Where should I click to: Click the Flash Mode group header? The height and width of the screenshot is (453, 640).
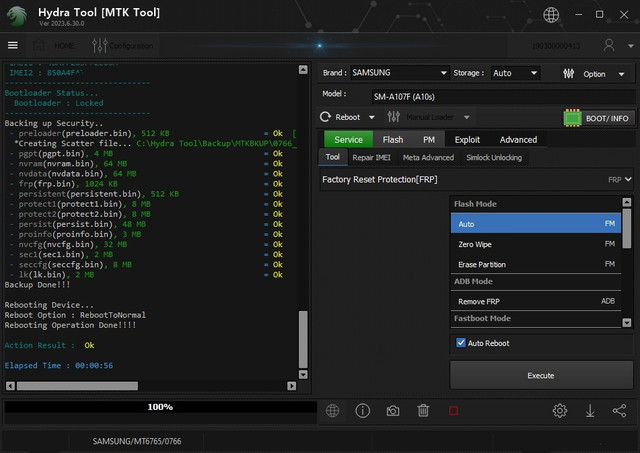pyautogui.click(x=536, y=204)
